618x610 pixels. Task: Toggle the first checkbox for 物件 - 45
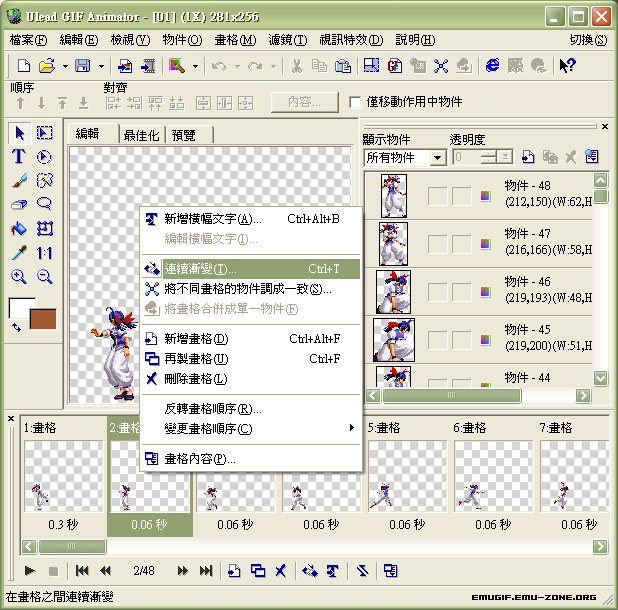pyautogui.click(x=437, y=340)
